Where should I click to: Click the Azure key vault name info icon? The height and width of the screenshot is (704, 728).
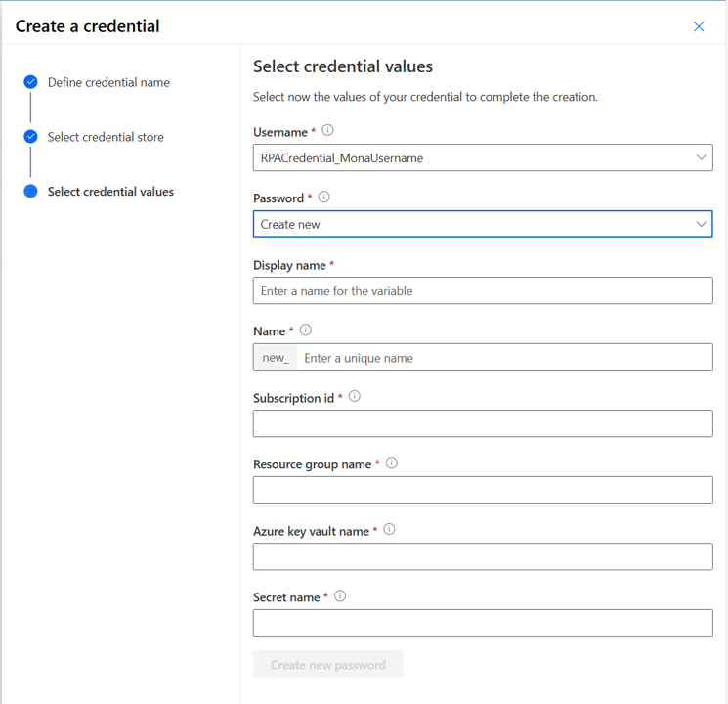click(x=390, y=529)
